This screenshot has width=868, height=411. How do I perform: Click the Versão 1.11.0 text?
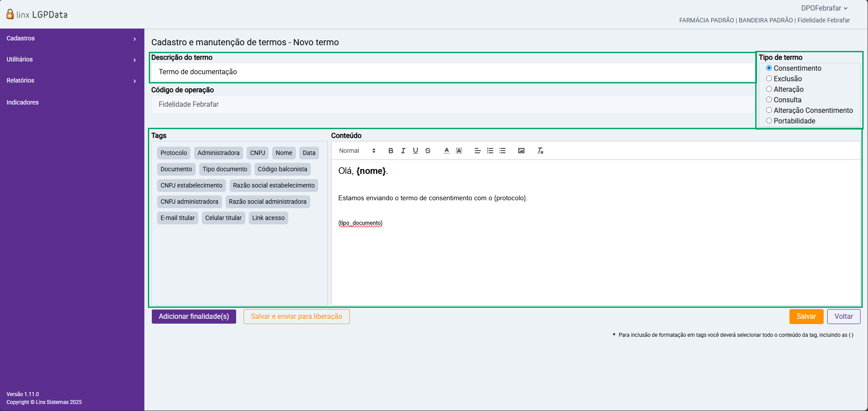click(23, 394)
